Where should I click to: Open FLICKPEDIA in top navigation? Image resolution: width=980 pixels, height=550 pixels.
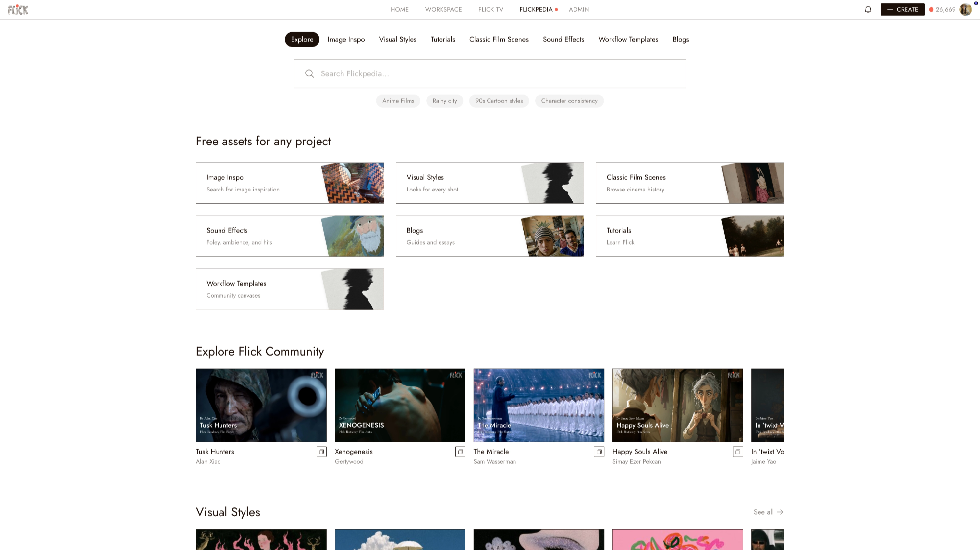click(x=536, y=9)
